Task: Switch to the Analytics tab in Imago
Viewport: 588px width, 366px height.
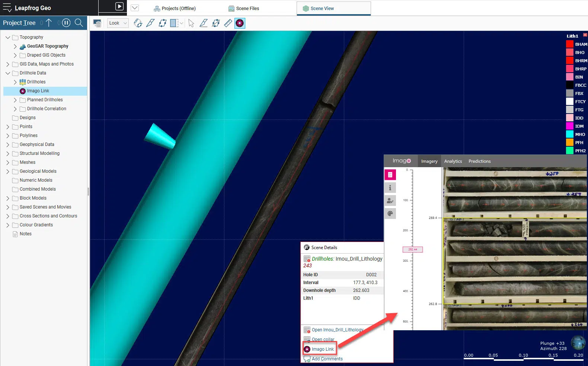Action: 453,161
